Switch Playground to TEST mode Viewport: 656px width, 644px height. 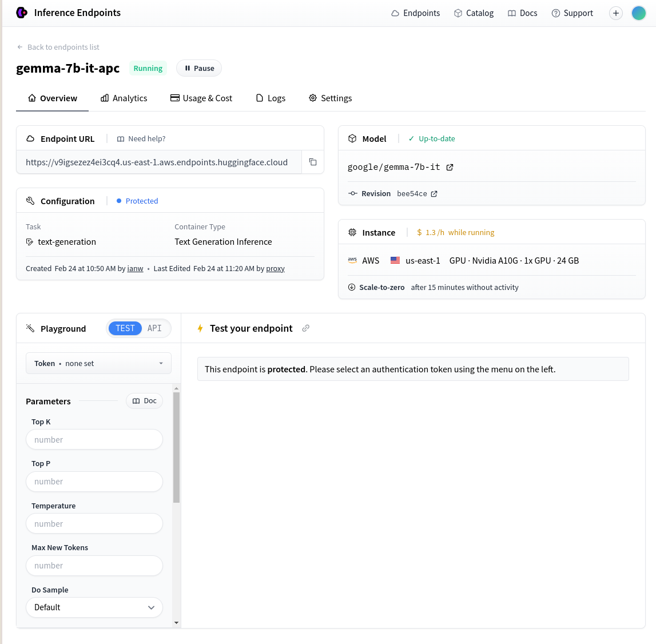click(125, 328)
